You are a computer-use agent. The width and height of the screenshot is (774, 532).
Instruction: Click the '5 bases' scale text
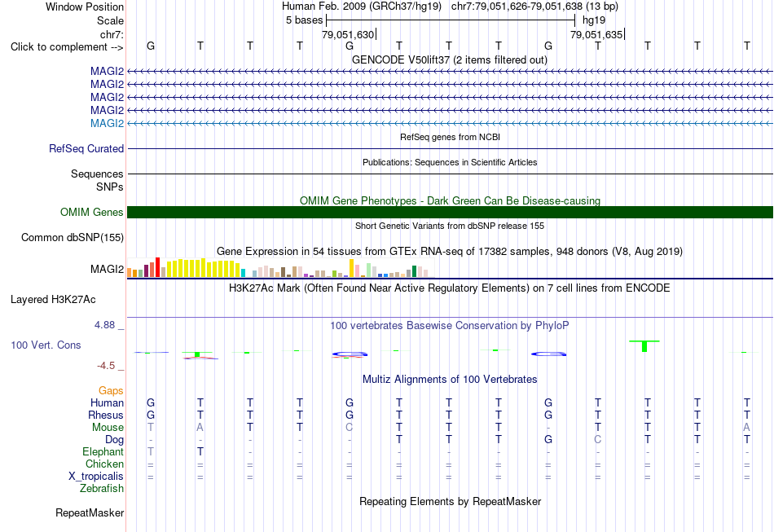point(304,20)
